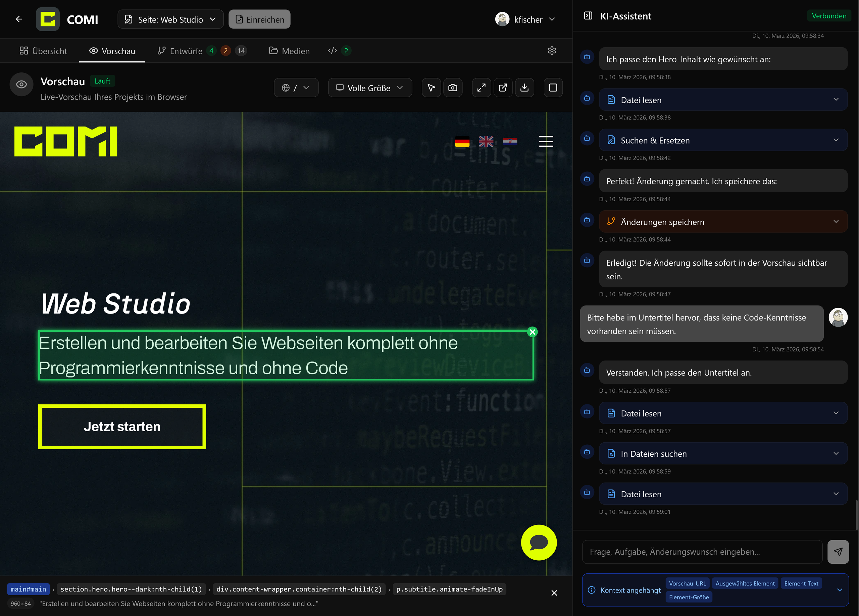Screen dimensions: 859x616
Task: Click the Läuft status badge
Action: 102,81
